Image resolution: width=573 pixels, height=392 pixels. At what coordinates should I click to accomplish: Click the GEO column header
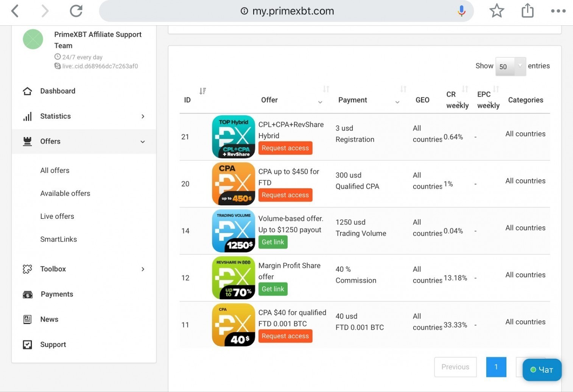coord(422,100)
